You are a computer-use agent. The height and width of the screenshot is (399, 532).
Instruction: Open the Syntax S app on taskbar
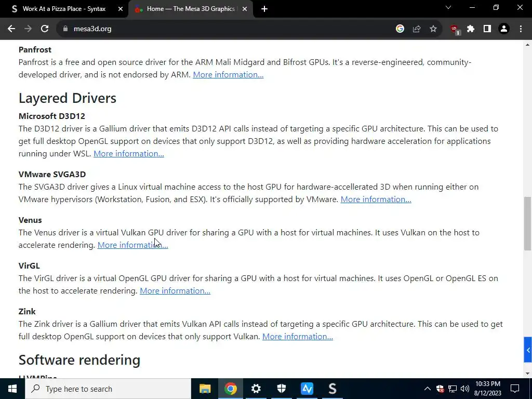click(332, 389)
